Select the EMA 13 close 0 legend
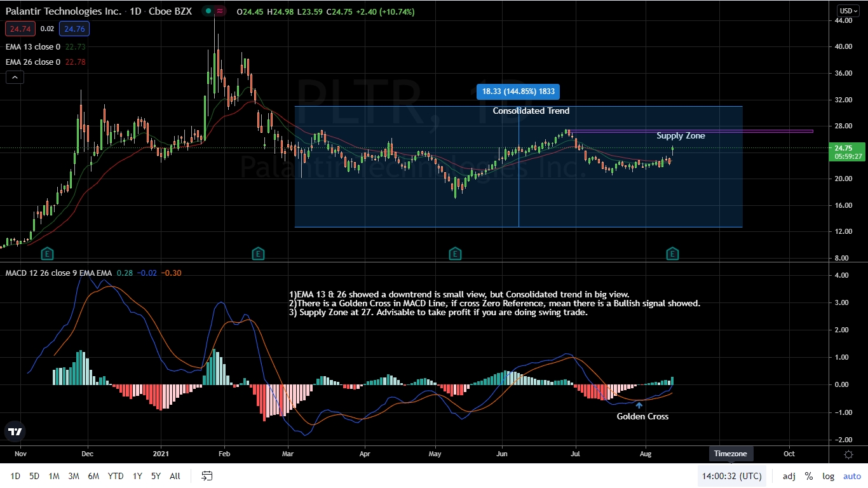This screenshot has width=868, height=488. coord(33,46)
